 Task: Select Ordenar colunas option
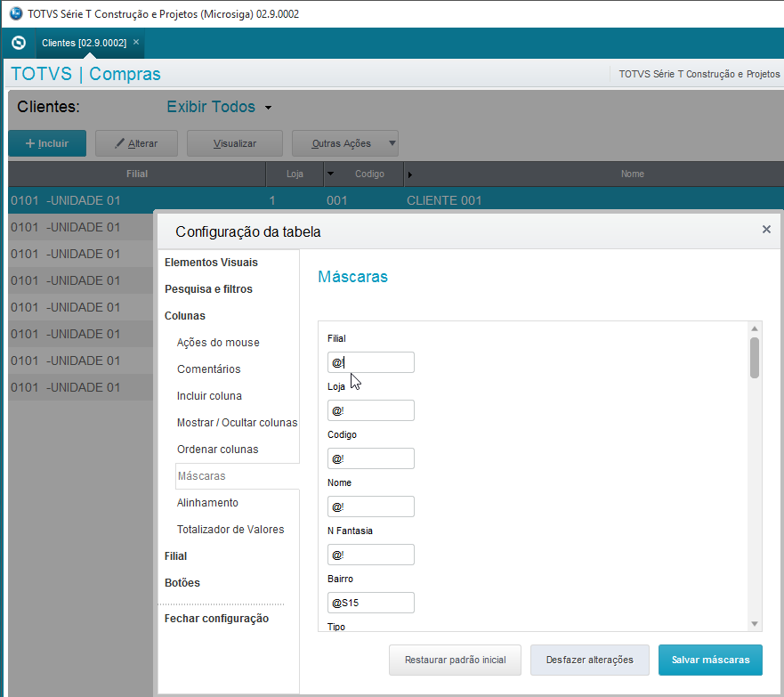(217, 450)
